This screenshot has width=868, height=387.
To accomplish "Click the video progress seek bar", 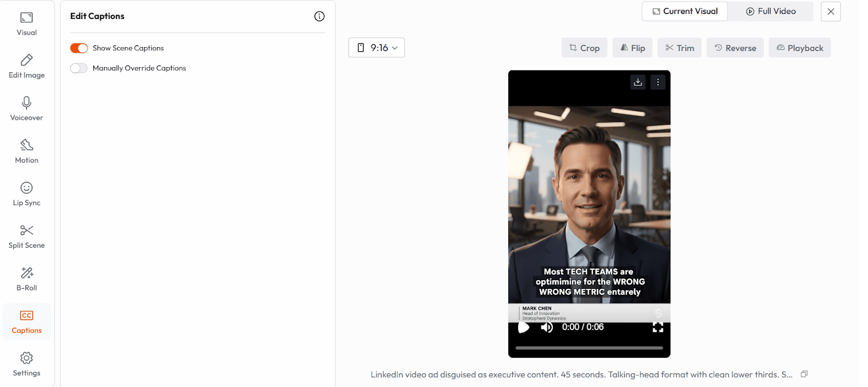I will click(589, 348).
